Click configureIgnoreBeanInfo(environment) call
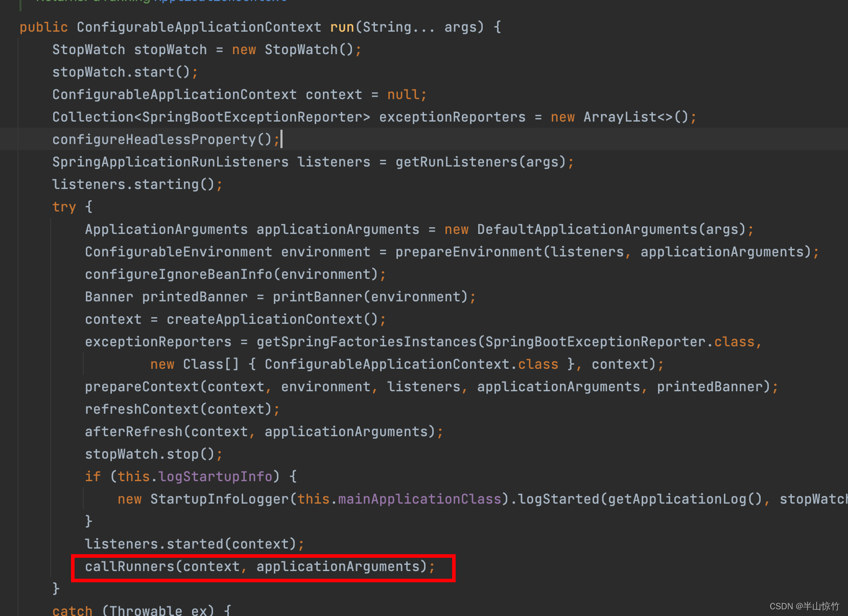848x616 pixels. [232, 274]
